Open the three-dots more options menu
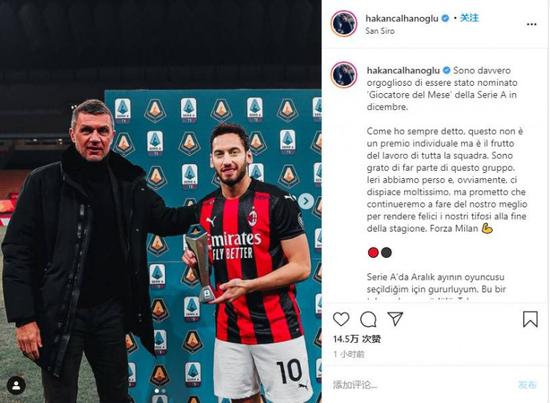The image size is (550, 403). (531, 24)
